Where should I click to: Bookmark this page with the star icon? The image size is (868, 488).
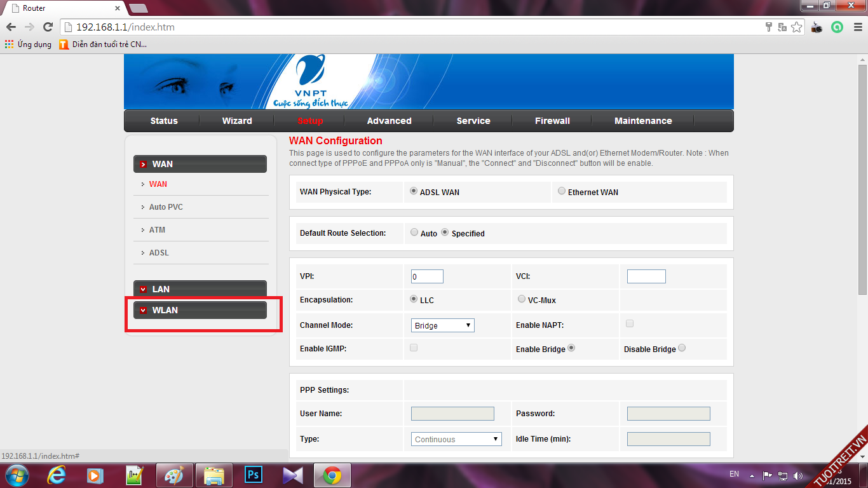click(797, 27)
